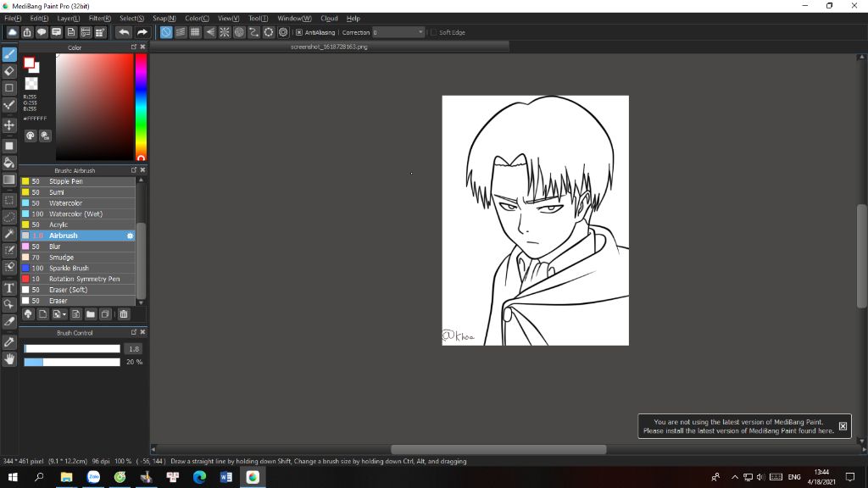Delete brush with trash icon
The image size is (868, 488).
coord(124,314)
